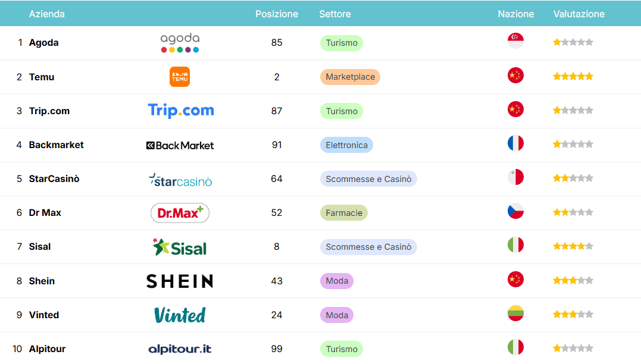The height and width of the screenshot is (364, 641).
Task: Click the French flag for Backmarket
Action: click(x=515, y=143)
